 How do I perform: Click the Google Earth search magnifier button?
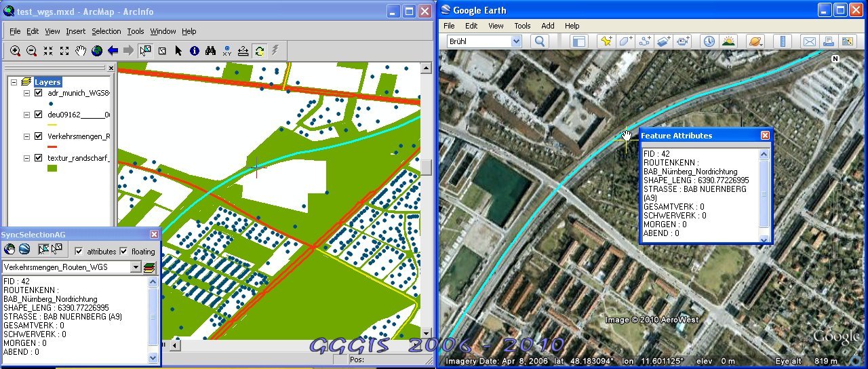[x=540, y=41]
